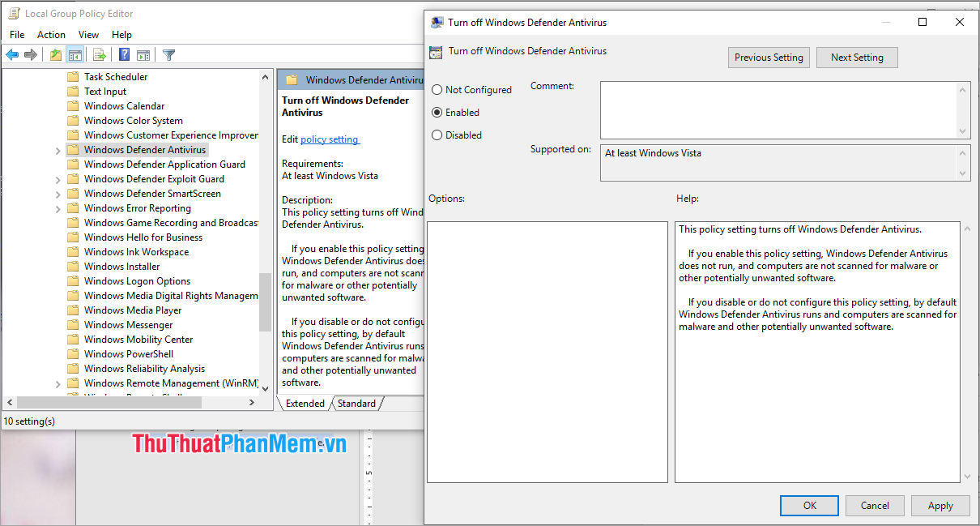Click the policy setting link
The image size is (980, 526).
pos(330,139)
